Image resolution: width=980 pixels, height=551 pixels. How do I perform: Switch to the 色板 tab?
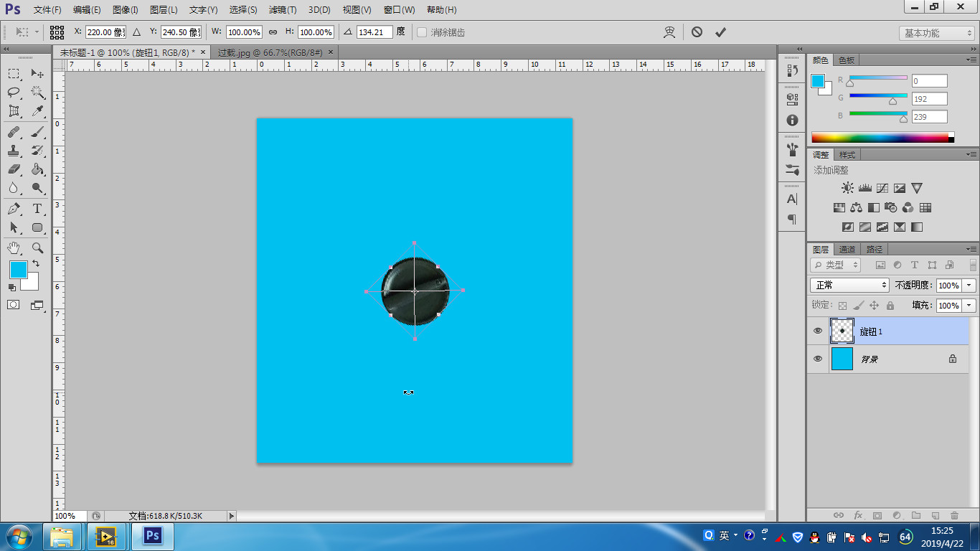tap(847, 60)
